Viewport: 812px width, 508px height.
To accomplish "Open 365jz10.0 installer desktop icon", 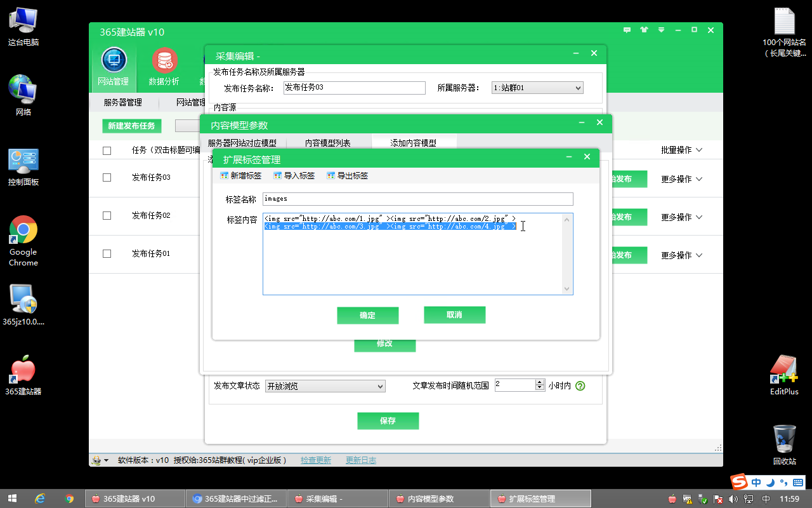I will pos(23,305).
